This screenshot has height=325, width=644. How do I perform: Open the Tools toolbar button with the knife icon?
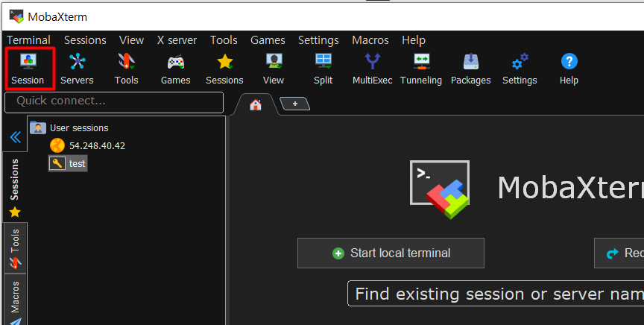[x=126, y=69]
